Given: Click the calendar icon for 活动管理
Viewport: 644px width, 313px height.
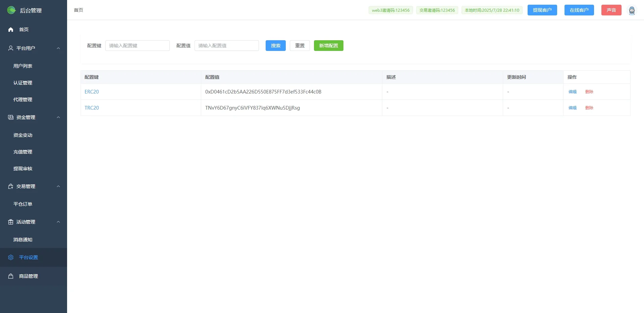Looking at the screenshot, I should click(x=10, y=222).
